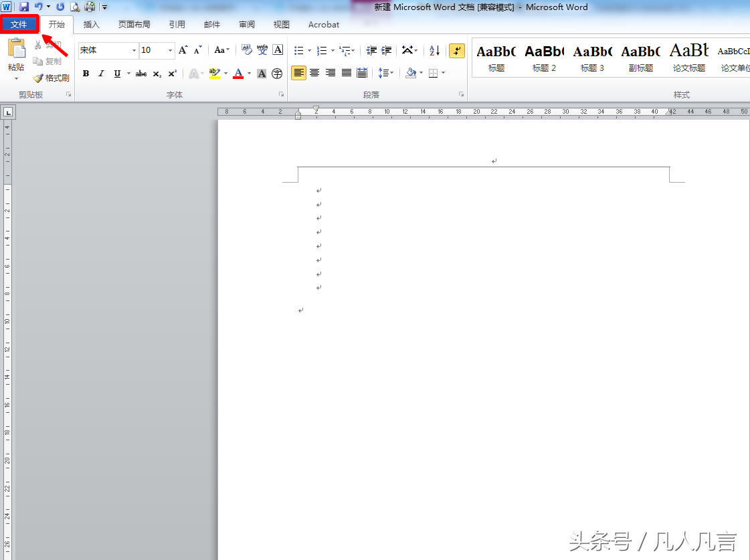Switch to the 页面布局 ribbon tab
Image resolution: width=750 pixels, height=560 pixels.
pyautogui.click(x=134, y=25)
